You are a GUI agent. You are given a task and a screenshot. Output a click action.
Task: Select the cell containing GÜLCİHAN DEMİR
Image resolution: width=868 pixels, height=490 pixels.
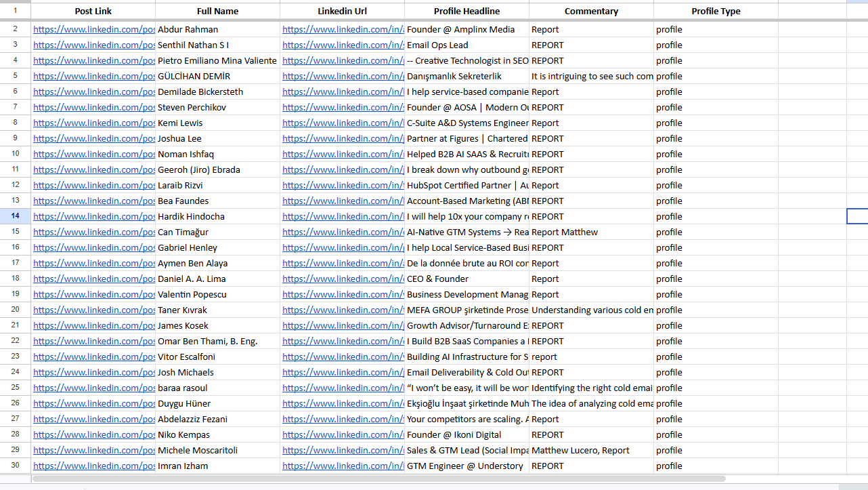[x=218, y=76]
